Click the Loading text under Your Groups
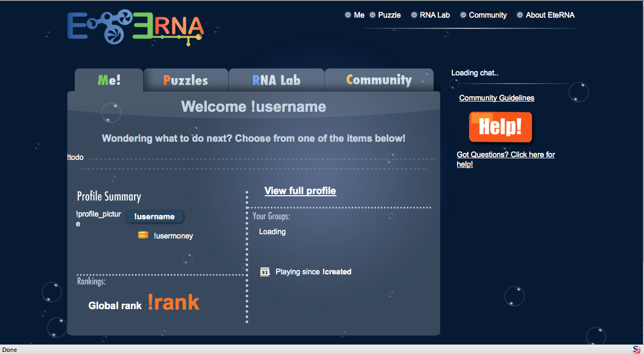 [272, 232]
